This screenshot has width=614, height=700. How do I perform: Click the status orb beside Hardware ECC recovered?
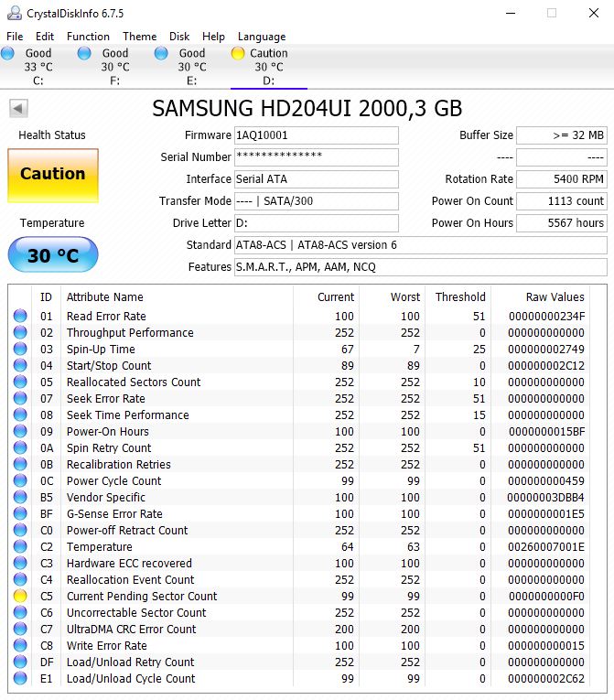20,563
